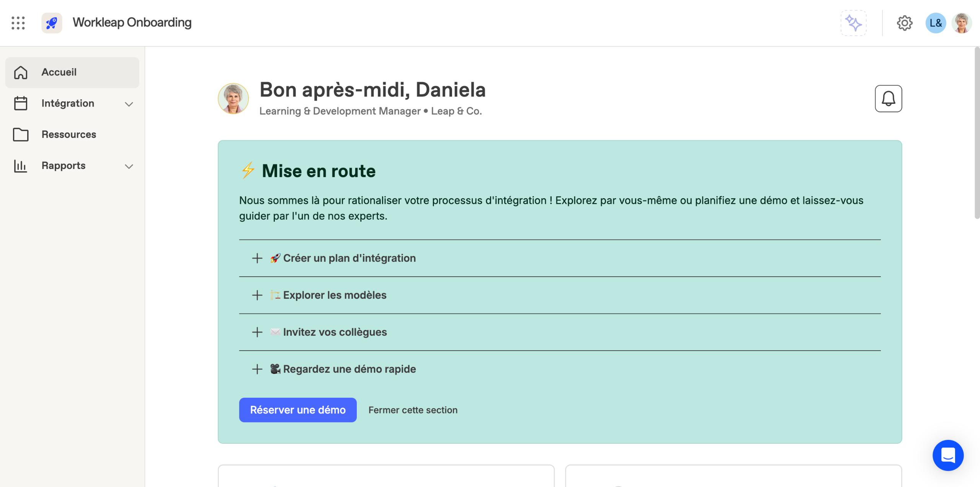The image size is (980, 487).
Task: Click the L& organization avatar
Action: click(935, 23)
